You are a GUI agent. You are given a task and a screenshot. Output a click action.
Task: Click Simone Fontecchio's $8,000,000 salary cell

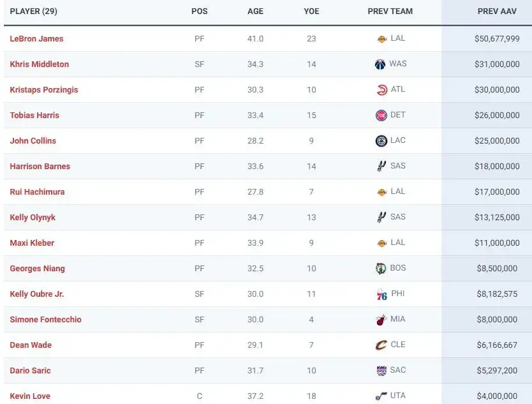(497, 320)
